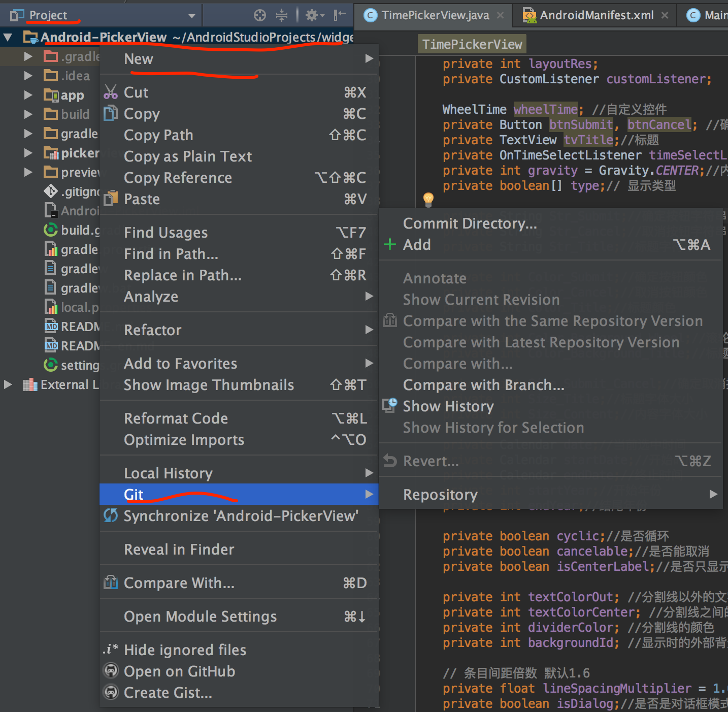Click the yellow lightbulb intention icon in editor
The image size is (728, 712).
pos(428,199)
